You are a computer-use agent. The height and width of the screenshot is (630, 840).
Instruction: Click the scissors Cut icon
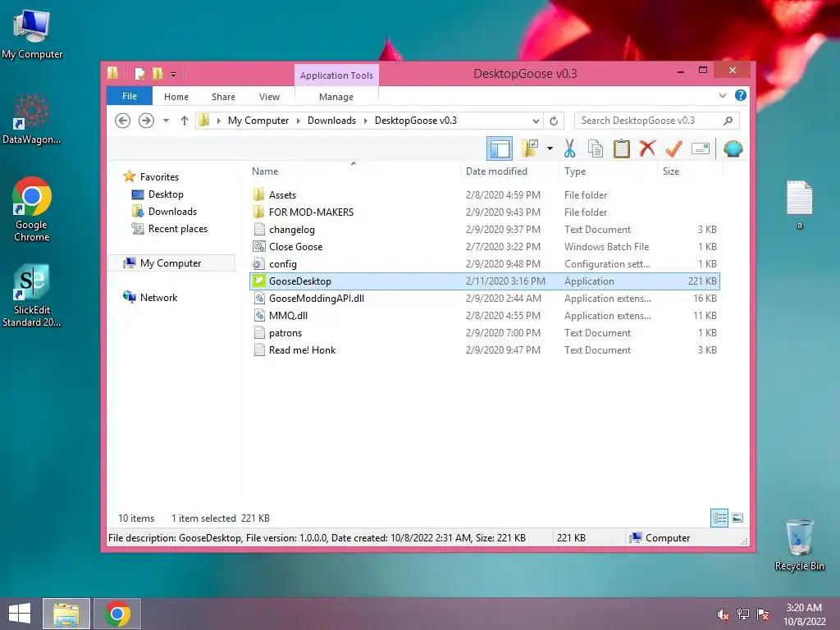[x=569, y=149]
